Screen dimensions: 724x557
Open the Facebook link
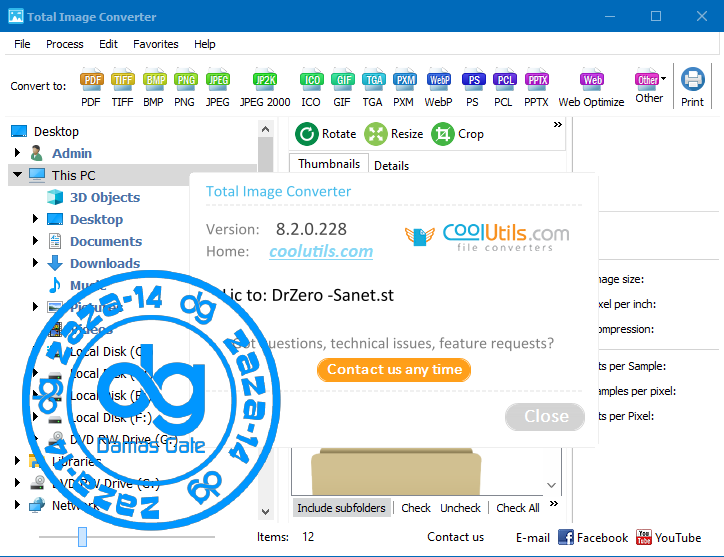point(593,538)
